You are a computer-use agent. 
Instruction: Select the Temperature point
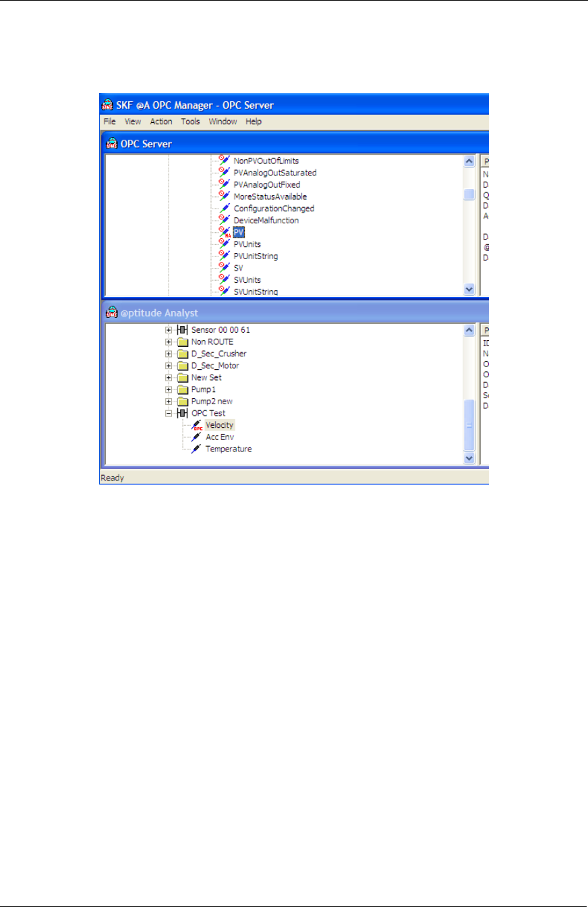229,449
